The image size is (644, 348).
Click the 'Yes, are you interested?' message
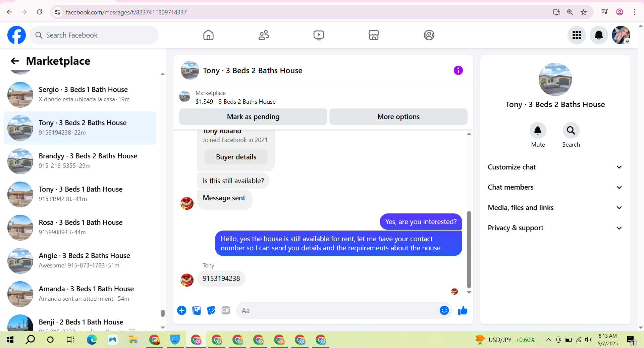[421, 222]
